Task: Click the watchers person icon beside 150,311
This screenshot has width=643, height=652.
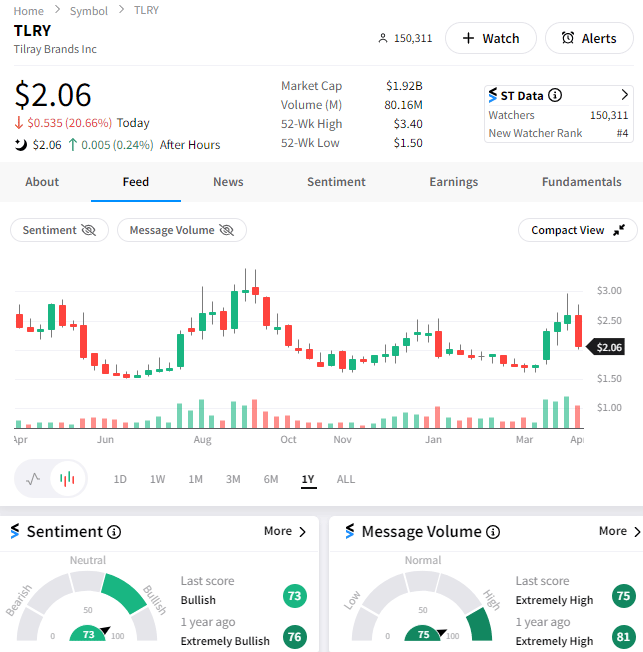Action: [383, 38]
